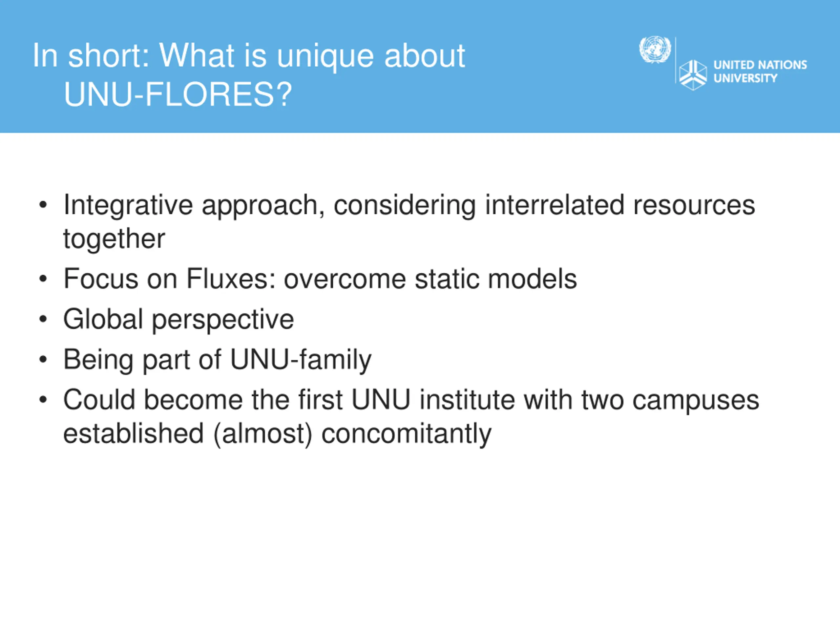840x630 pixels.
Task: Click the bullet before Being part of UNU-family
Action: pyautogui.click(x=43, y=360)
